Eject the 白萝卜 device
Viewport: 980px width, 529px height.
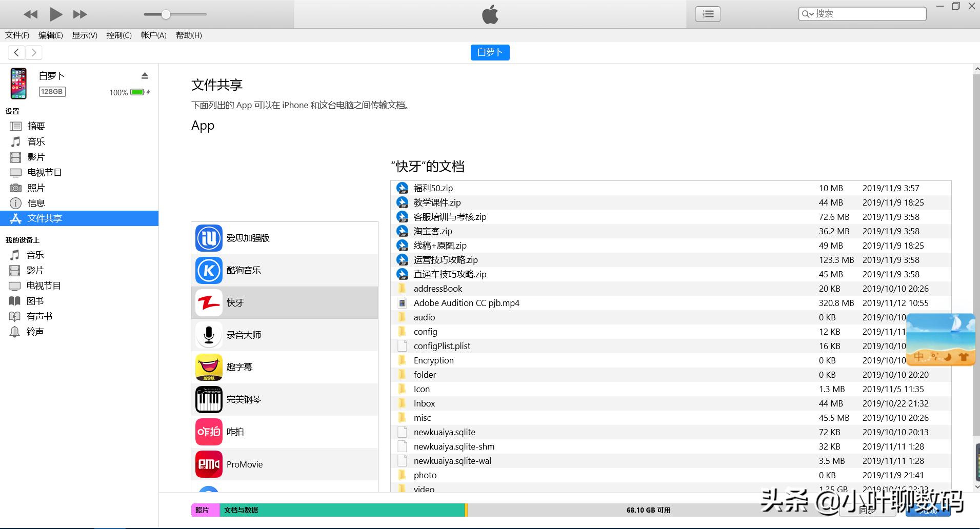(145, 76)
